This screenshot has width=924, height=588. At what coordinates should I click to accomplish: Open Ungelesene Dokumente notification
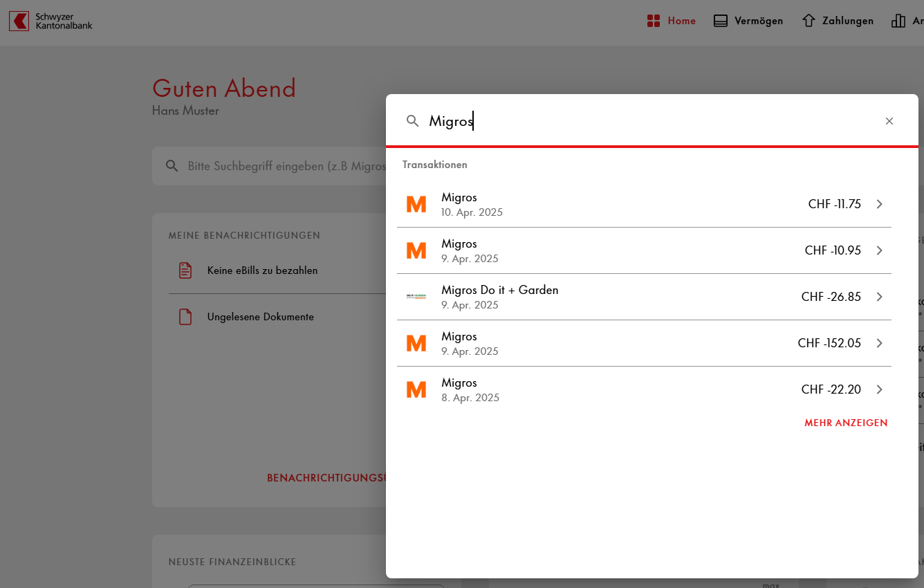277,317
